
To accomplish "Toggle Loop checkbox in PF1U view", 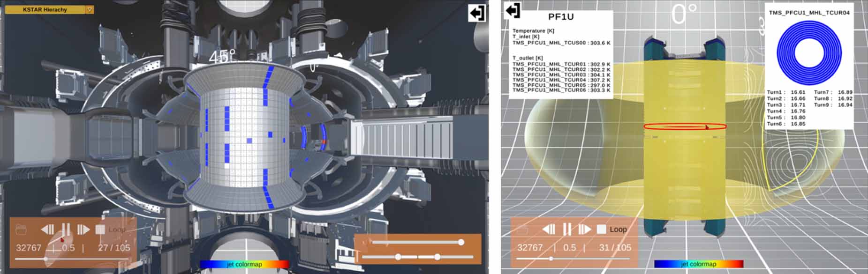I will click(601, 229).
